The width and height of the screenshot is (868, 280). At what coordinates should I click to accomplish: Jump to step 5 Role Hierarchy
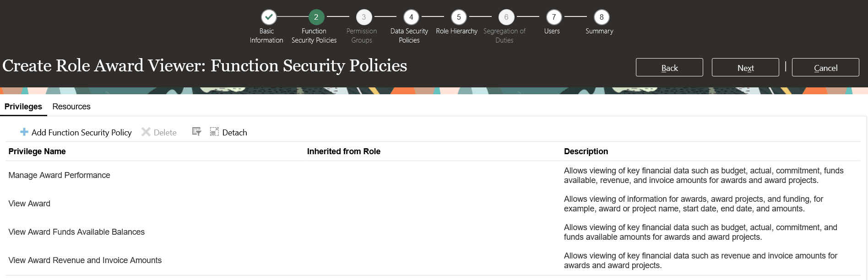pyautogui.click(x=459, y=17)
